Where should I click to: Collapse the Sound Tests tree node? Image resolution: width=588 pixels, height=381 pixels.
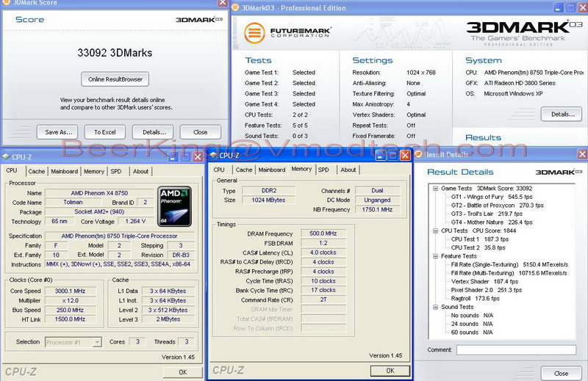[435, 307]
